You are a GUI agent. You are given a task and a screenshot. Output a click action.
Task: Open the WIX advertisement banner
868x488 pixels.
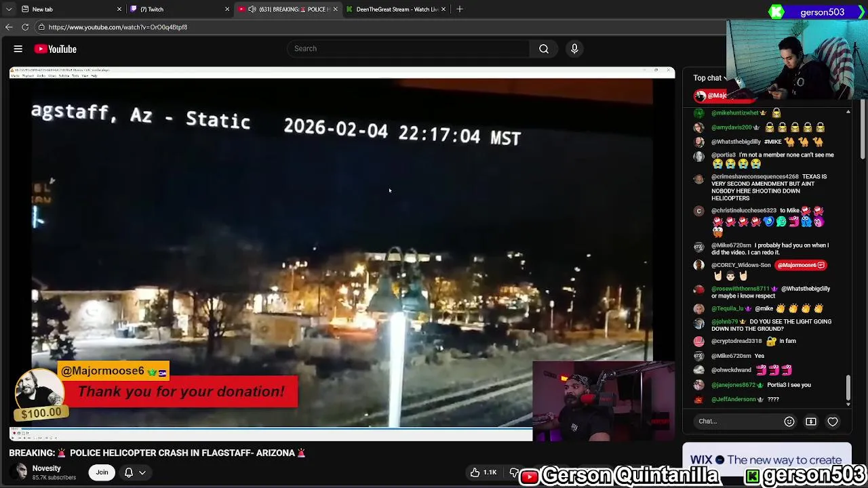click(x=766, y=460)
